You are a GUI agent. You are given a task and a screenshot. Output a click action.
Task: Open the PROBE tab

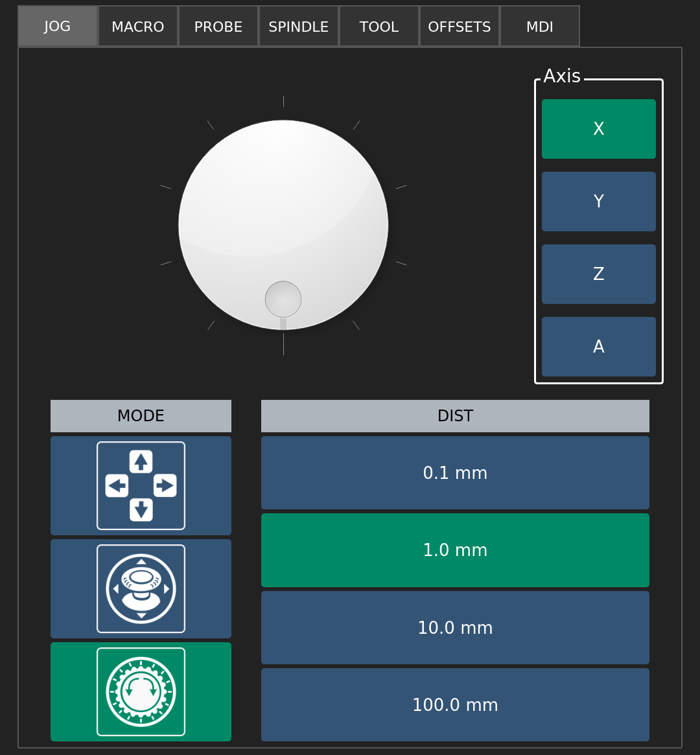click(x=218, y=27)
